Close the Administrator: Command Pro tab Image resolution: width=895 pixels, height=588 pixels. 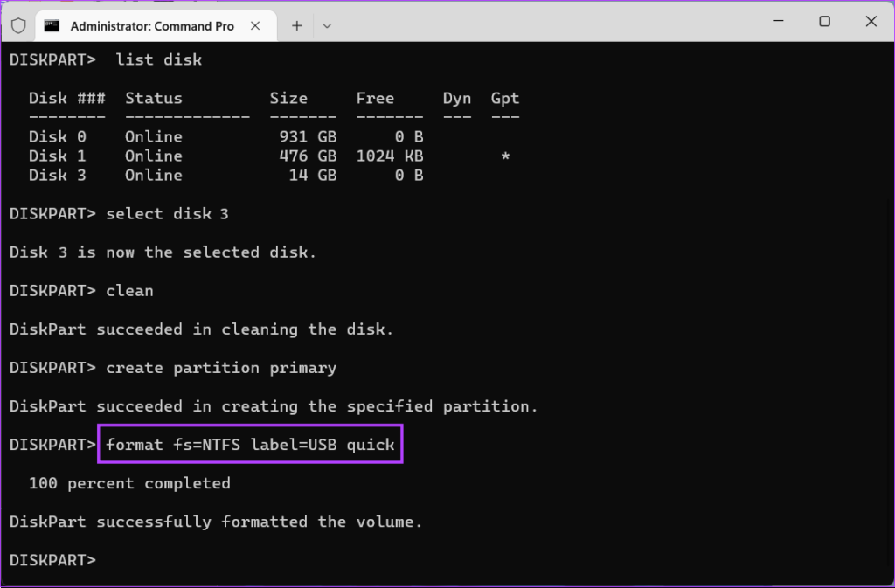(255, 25)
